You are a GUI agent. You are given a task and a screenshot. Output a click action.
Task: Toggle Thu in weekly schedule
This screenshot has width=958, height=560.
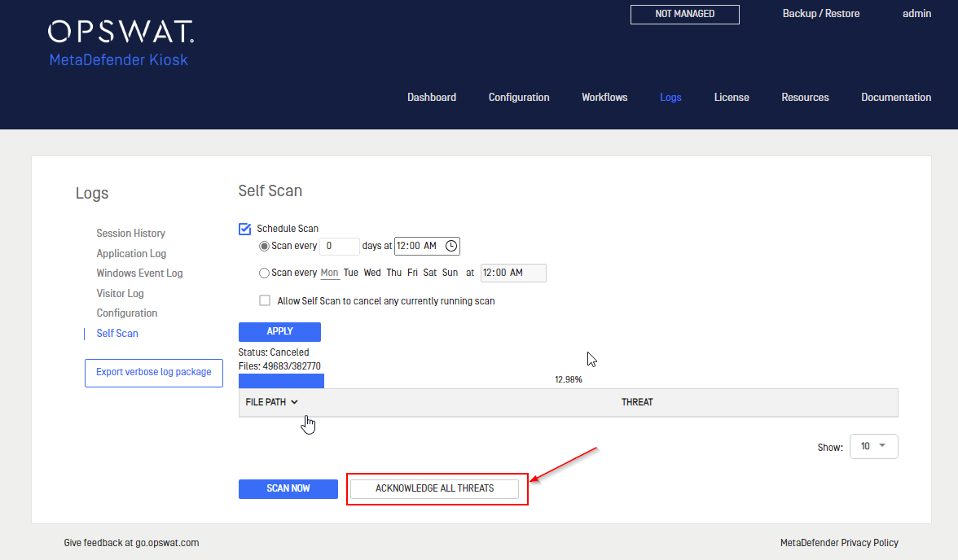pos(394,273)
